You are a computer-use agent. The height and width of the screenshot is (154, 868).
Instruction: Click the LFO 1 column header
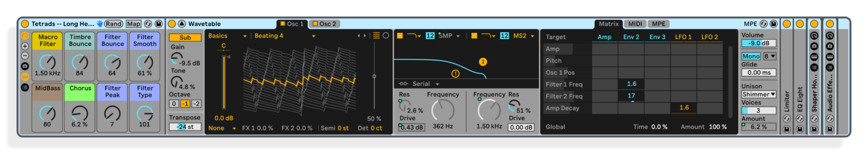[683, 37]
